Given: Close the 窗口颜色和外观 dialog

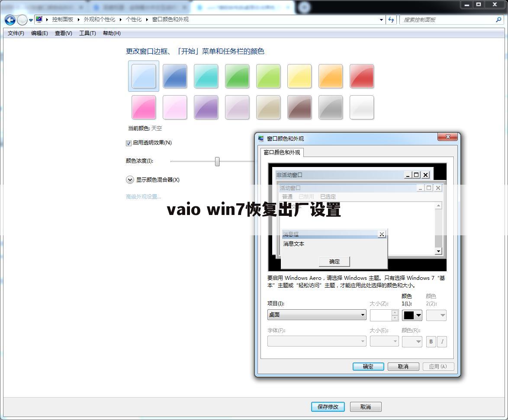Looking at the screenshot, I should [x=448, y=137].
